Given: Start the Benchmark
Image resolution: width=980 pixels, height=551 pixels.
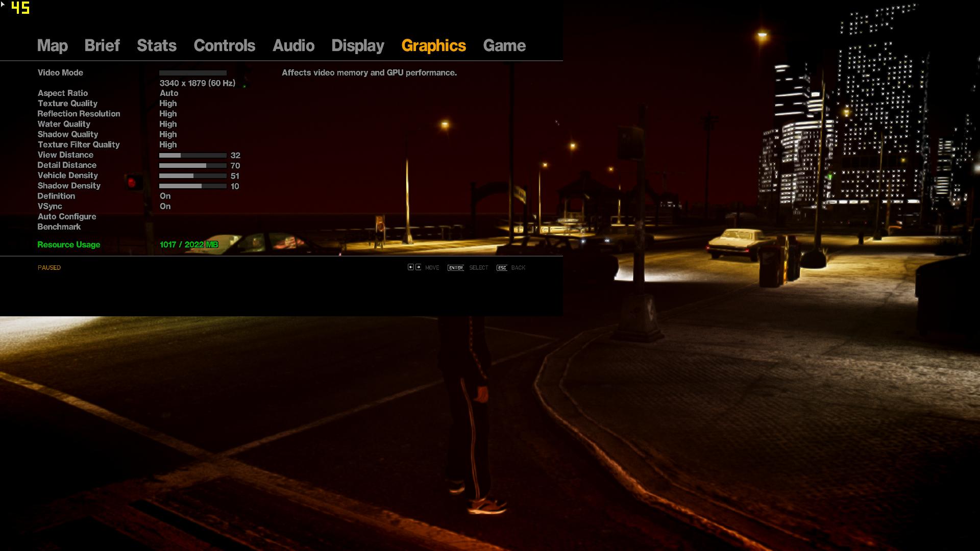Looking at the screenshot, I should pyautogui.click(x=59, y=227).
